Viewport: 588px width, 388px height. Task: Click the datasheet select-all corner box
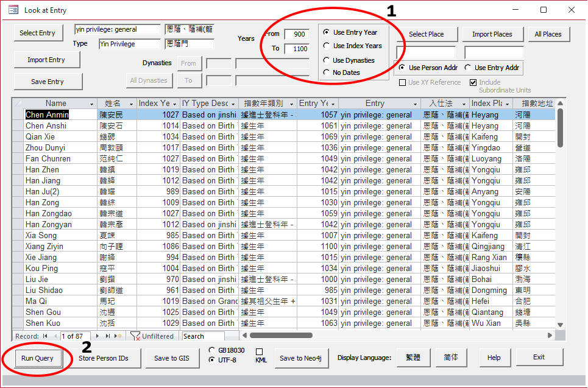pyautogui.click(x=18, y=104)
